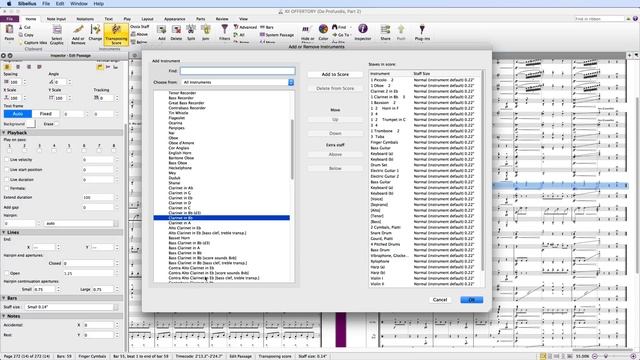Click the OK button in dialog

click(x=471, y=300)
